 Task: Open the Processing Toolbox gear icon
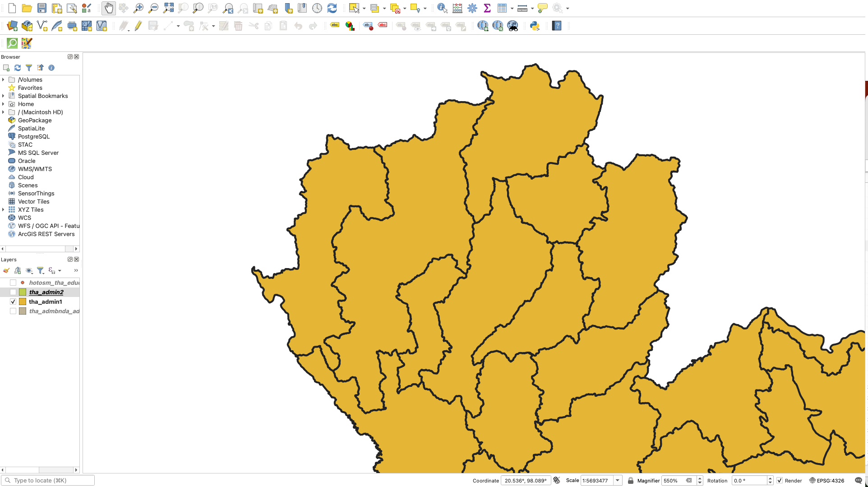click(x=472, y=8)
